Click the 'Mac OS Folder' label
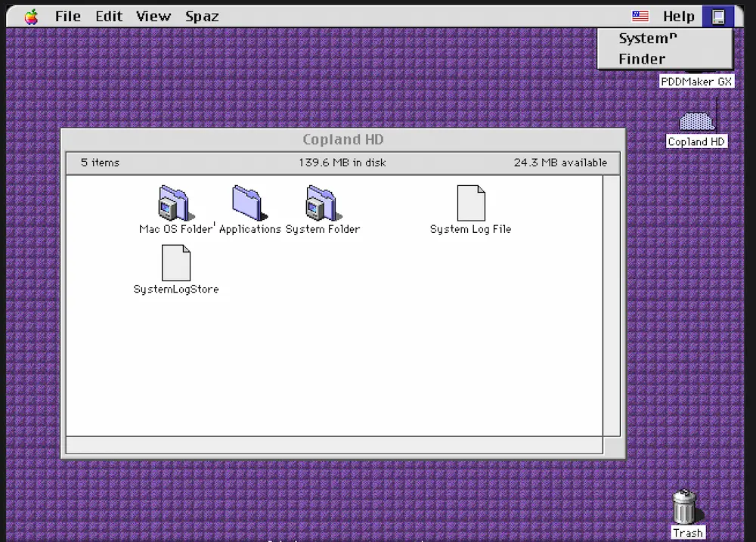 click(175, 229)
